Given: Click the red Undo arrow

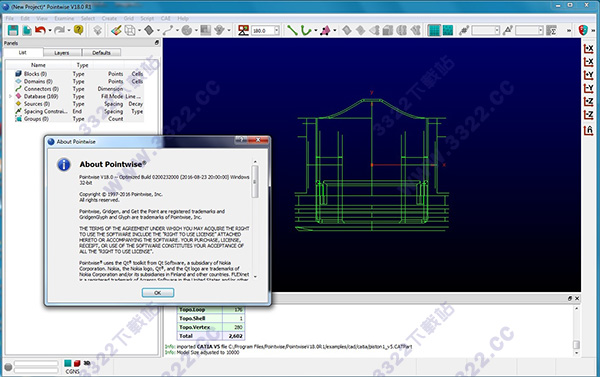Looking at the screenshot, I should pos(40,30).
